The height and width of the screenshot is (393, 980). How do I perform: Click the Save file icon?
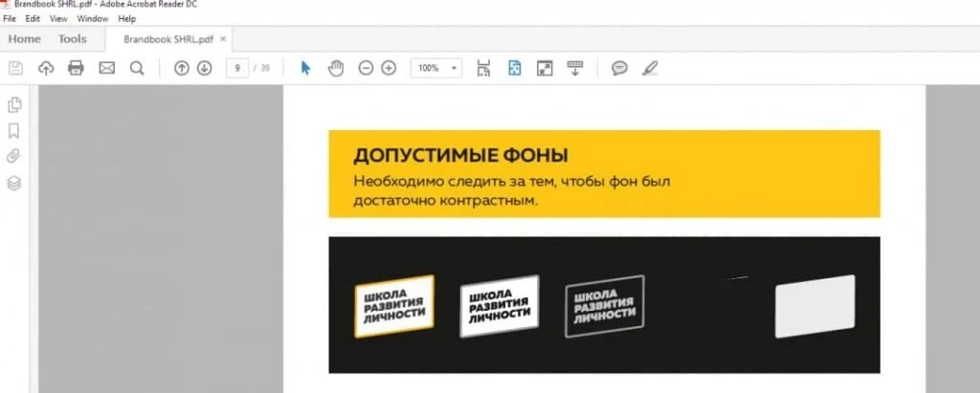click(x=15, y=68)
